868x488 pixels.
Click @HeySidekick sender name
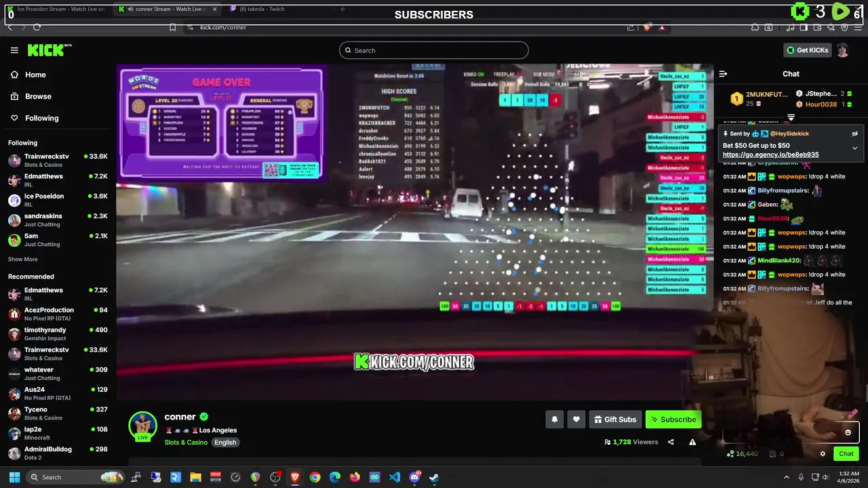[x=789, y=134]
